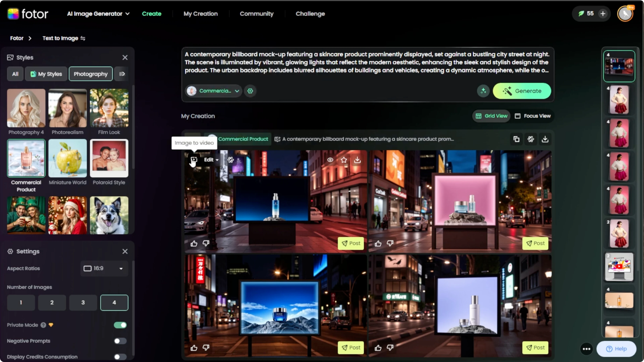Close the Settings panel
Screen dimensions: 644x362
coord(125,251)
